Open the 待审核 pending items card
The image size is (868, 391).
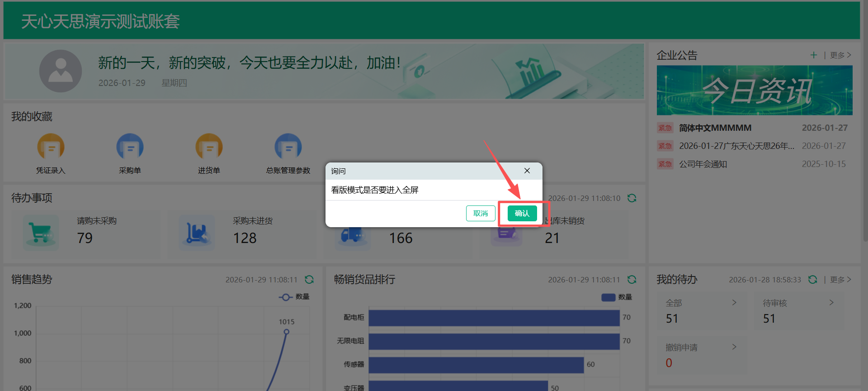tap(797, 311)
